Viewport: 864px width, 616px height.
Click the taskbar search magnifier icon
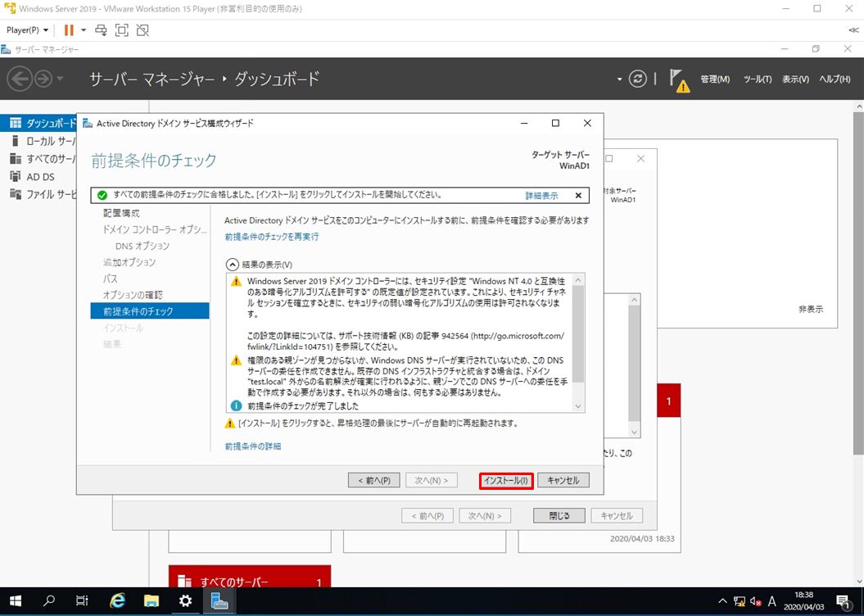coord(49,601)
